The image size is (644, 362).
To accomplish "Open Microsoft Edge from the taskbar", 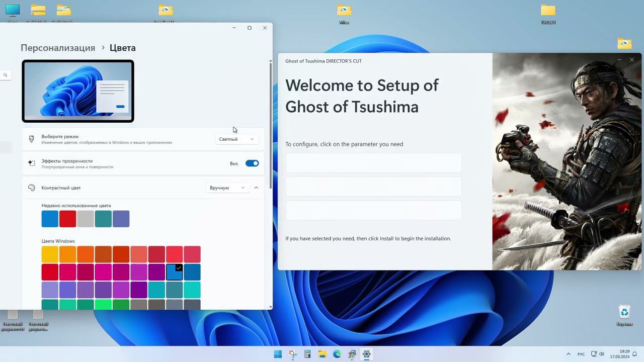I will pyautogui.click(x=337, y=354).
